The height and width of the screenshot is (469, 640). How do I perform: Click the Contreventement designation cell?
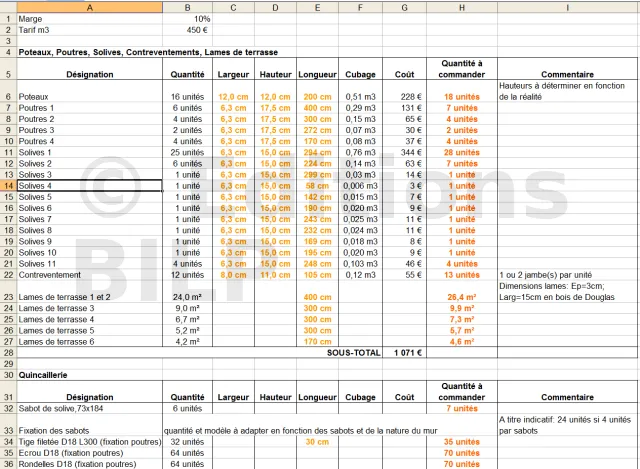tap(90, 274)
